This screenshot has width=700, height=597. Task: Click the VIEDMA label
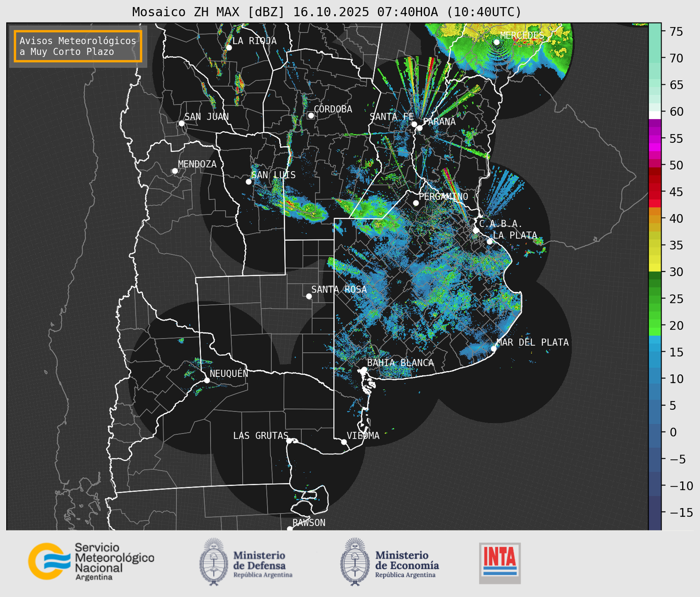coord(363,436)
